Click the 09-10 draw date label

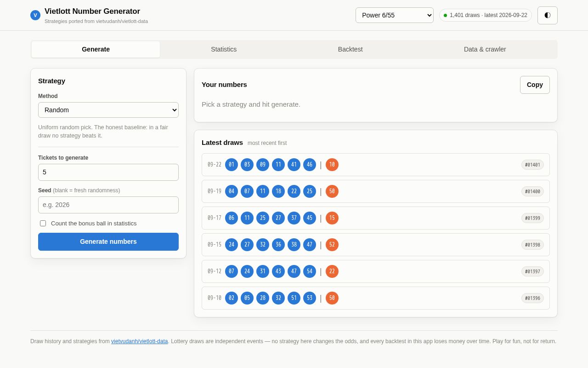point(215,298)
